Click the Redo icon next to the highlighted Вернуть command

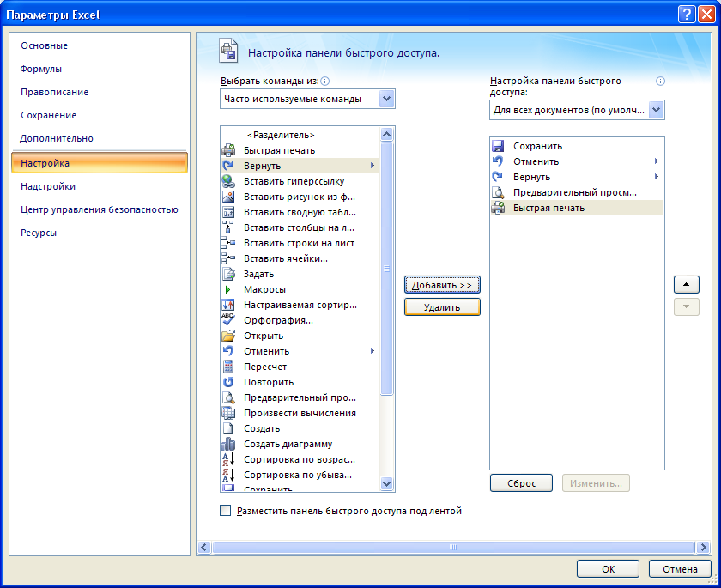coord(228,166)
